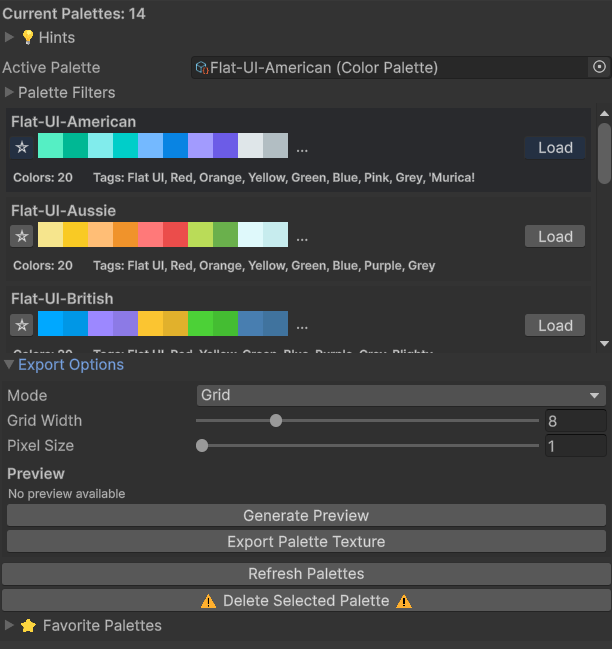
Task: Expand the Favorite Palettes foldout
Action: (x=9, y=625)
